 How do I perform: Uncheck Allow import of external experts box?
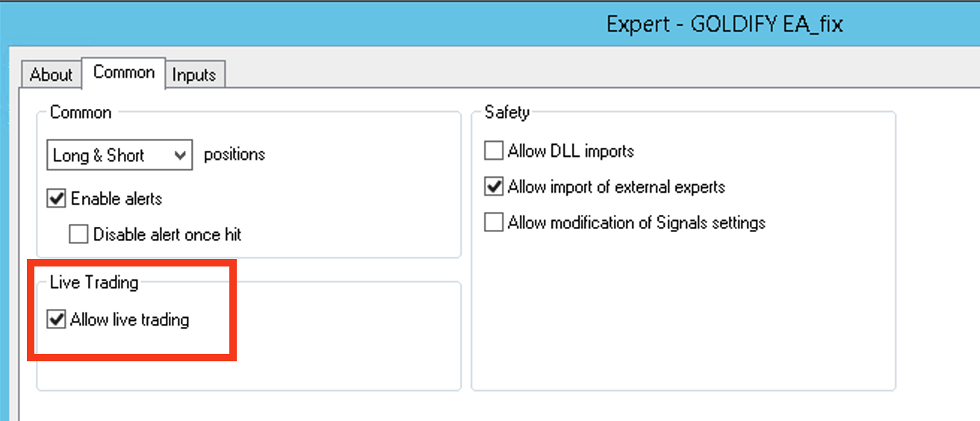(494, 187)
